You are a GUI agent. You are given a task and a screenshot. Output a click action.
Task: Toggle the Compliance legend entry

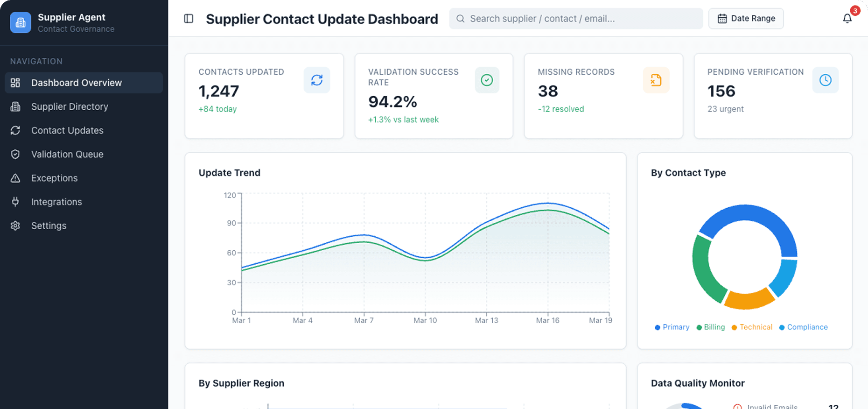pyautogui.click(x=803, y=327)
